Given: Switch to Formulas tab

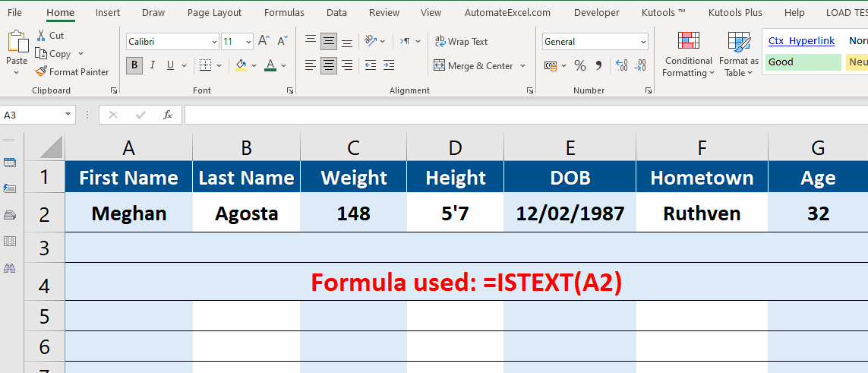Looking at the screenshot, I should [284, 12].
